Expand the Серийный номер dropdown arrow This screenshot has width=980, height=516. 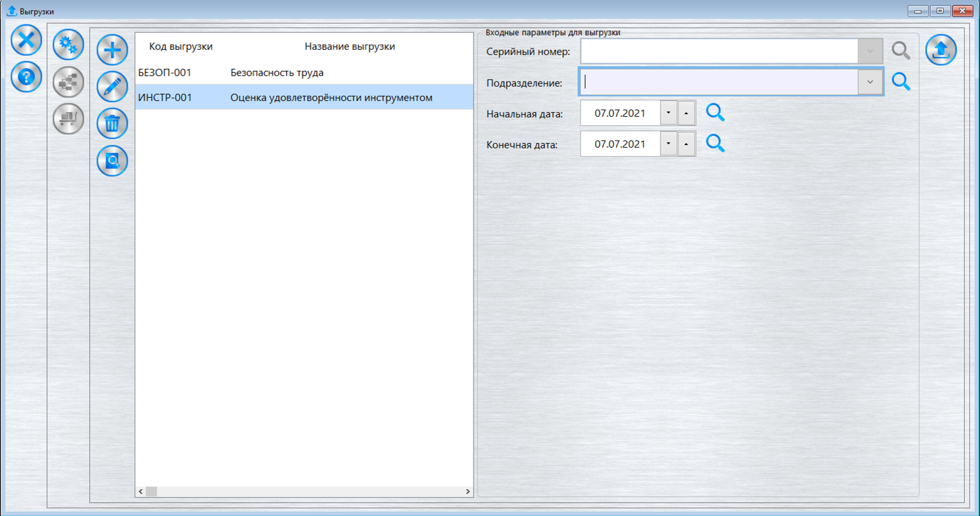point(870,51)
